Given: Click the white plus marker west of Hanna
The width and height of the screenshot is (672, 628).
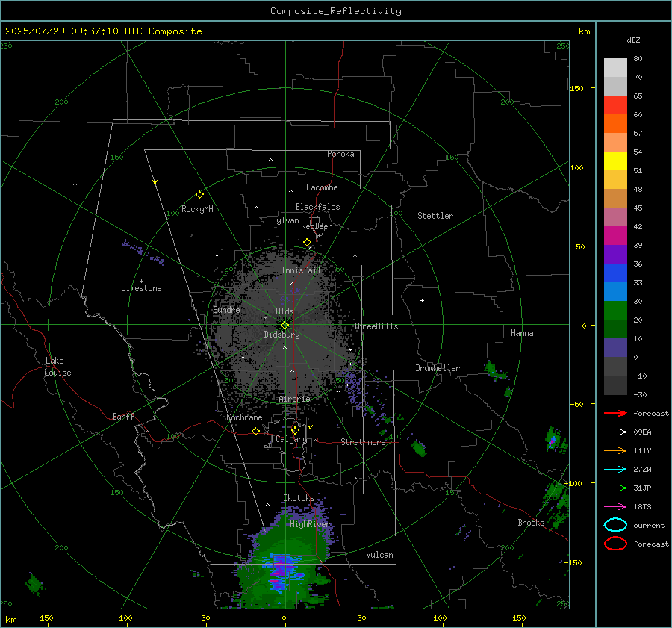Looking at the screenshot, I should click(422, 300).
